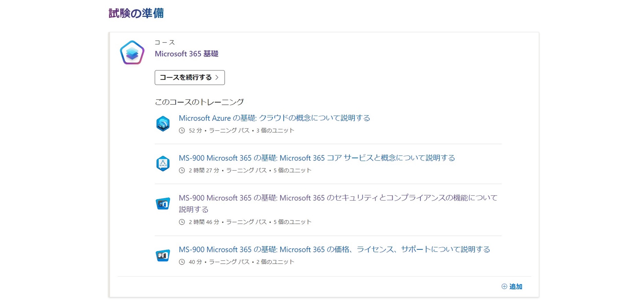Screen dimensions: 644x301
Task: Click the 52 分 • ラーニング パス • 3 個のユニット text
Action: coord(241,130)
